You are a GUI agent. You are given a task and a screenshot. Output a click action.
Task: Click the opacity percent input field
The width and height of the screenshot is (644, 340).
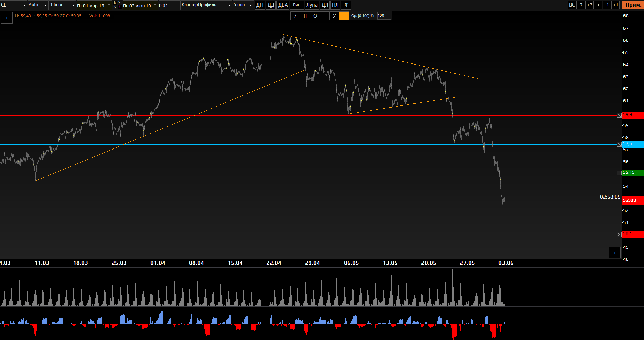coord(384,16)
